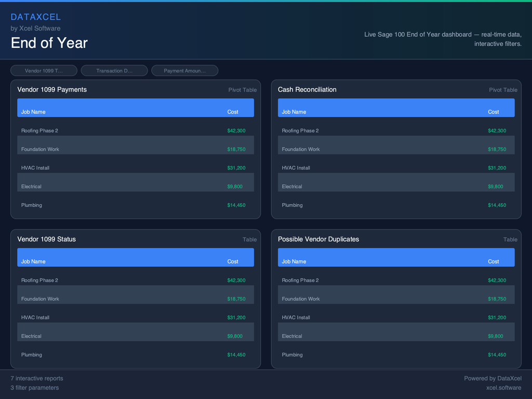Click Pivot Table label on Cash Reconciliation

pyautogui.click(x=503, y=90)
